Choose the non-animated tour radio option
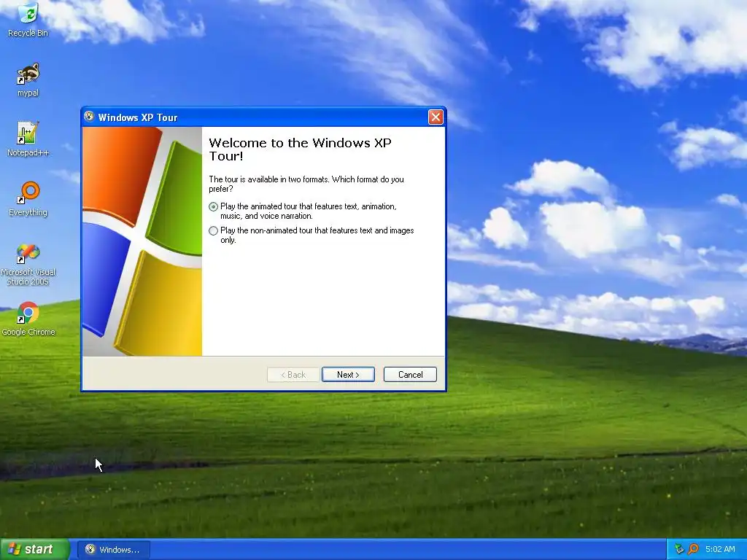Image resolution: width=747 pixels, height=560 pixels. (x=214, y=230)
